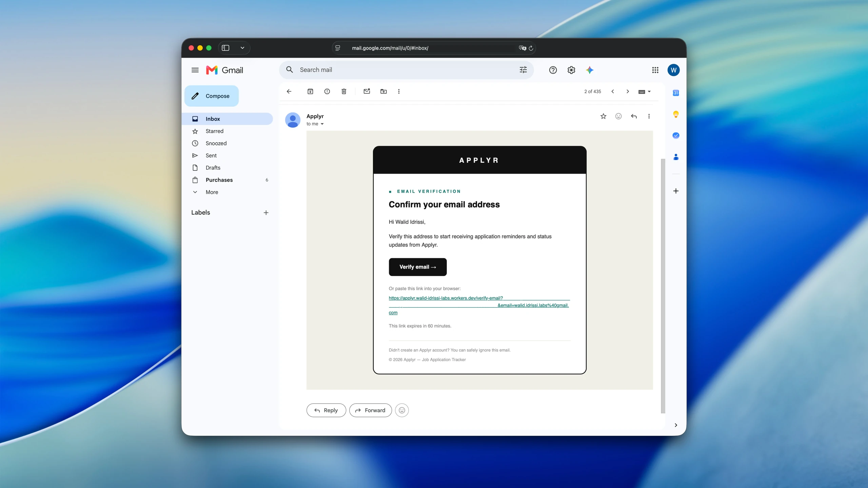Mark the email as unread

pyautogui.click(x=367, y=91)
